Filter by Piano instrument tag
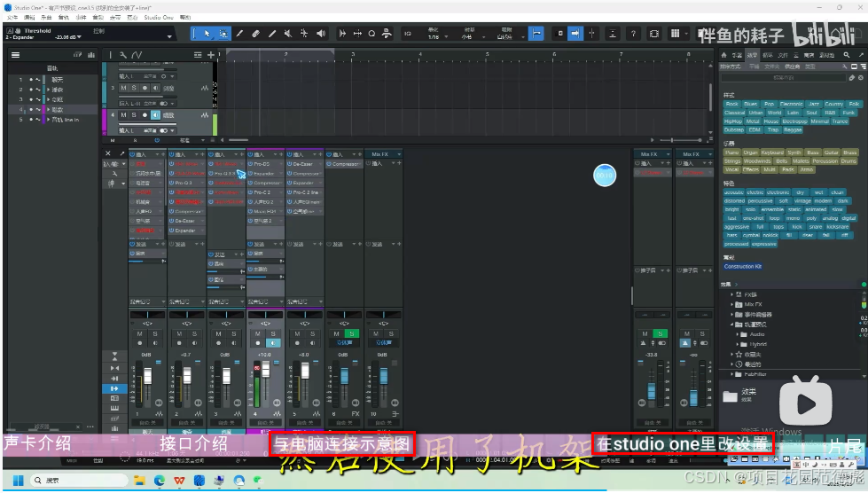Image resolution: width=868 pixels, height=493 pixels. click(x=731, y=153)
